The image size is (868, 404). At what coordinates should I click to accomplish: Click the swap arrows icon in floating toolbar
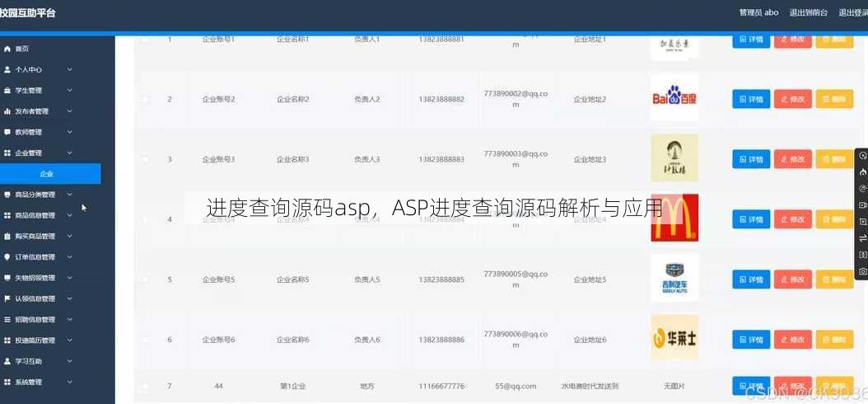[x=862, y=238]
